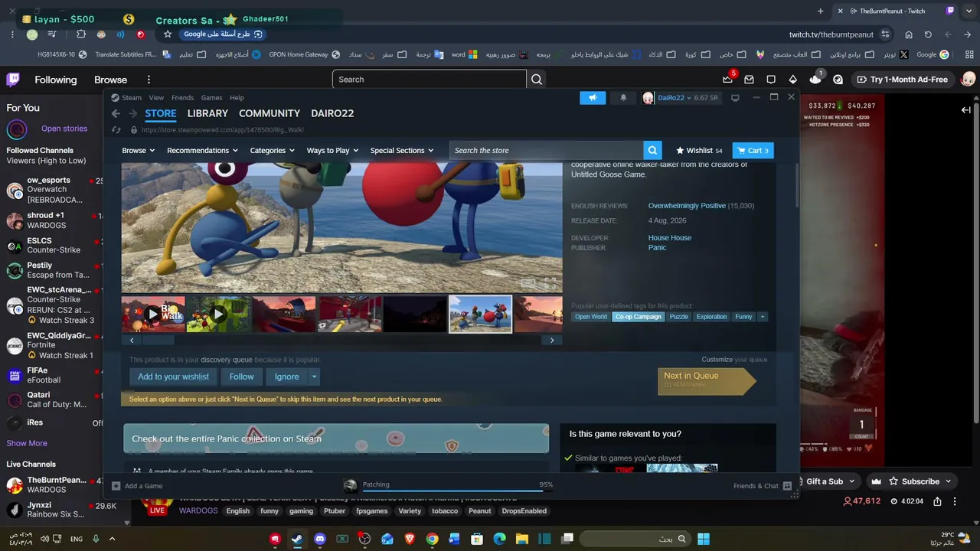Screen dimensions: 980x551
Task: Click into the Steam 'Search the store' field
Action: pos(547,151)
